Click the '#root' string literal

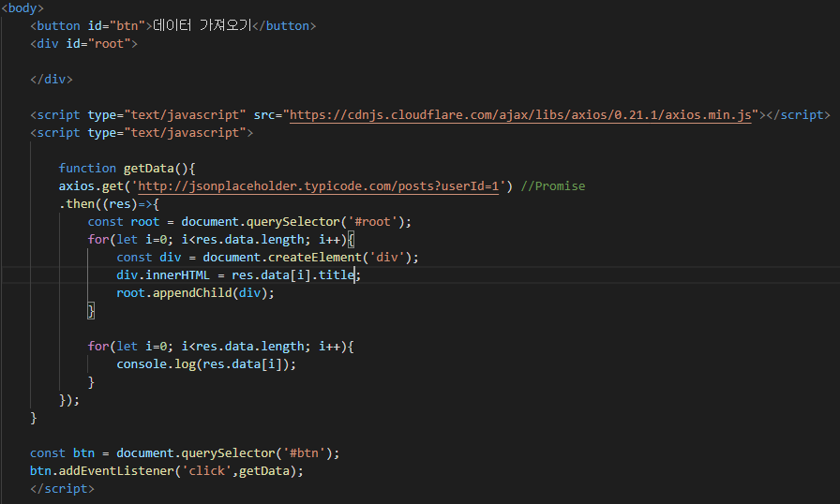tap(372, 221)
